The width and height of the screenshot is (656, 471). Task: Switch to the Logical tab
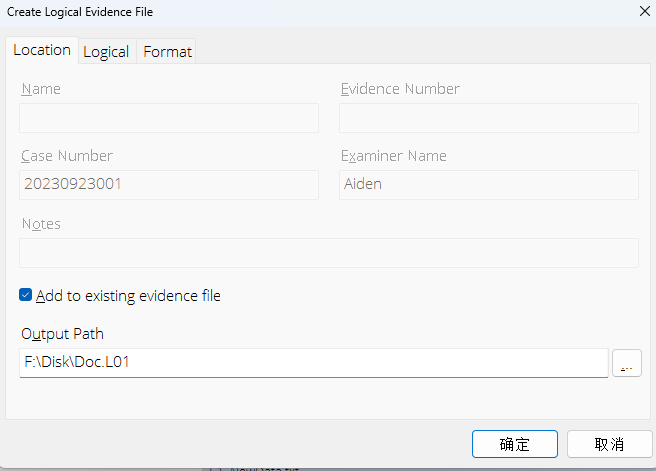tap(106, 51)
